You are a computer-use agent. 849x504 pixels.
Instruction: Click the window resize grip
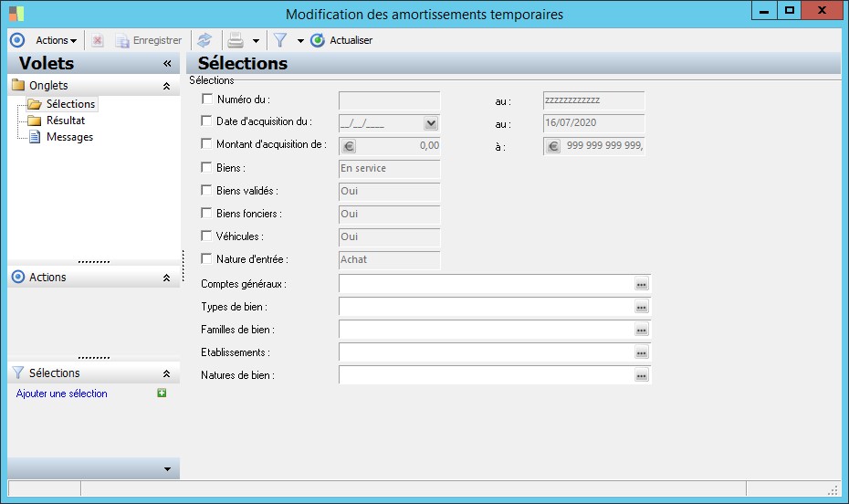point(833,490)
